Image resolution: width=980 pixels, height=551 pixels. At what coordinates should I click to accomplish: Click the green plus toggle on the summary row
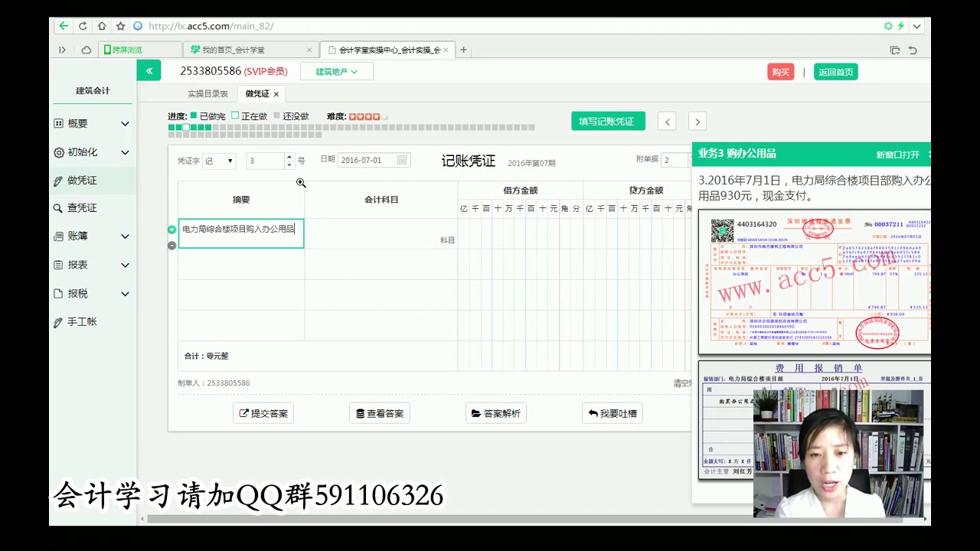point(171,229)
